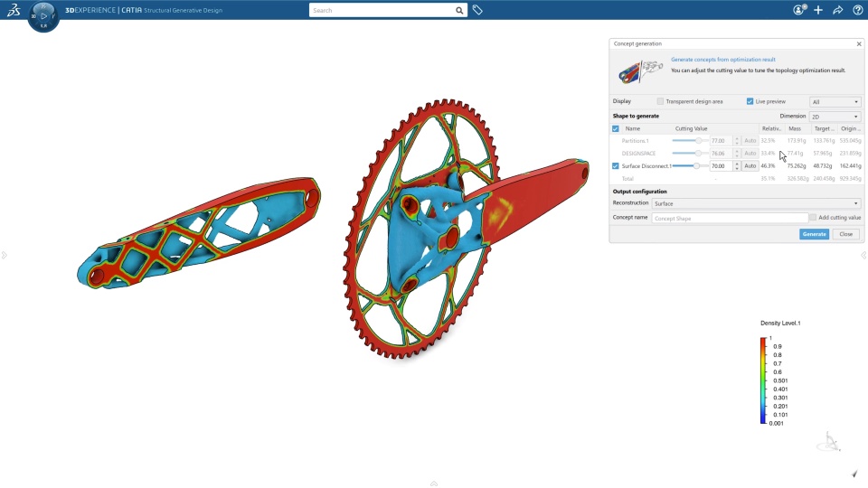
Task: Expand the Reconstruction Surface dropdown
Action: click(x=756, y=203)
